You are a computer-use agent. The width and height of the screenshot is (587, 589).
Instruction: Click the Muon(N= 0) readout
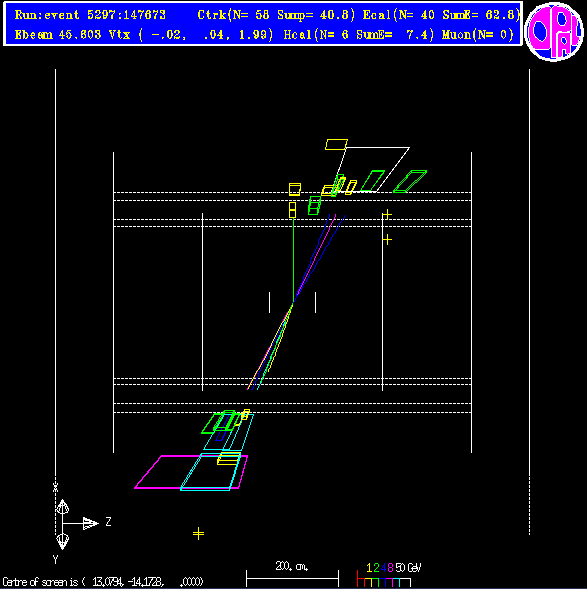pos(478,35)
